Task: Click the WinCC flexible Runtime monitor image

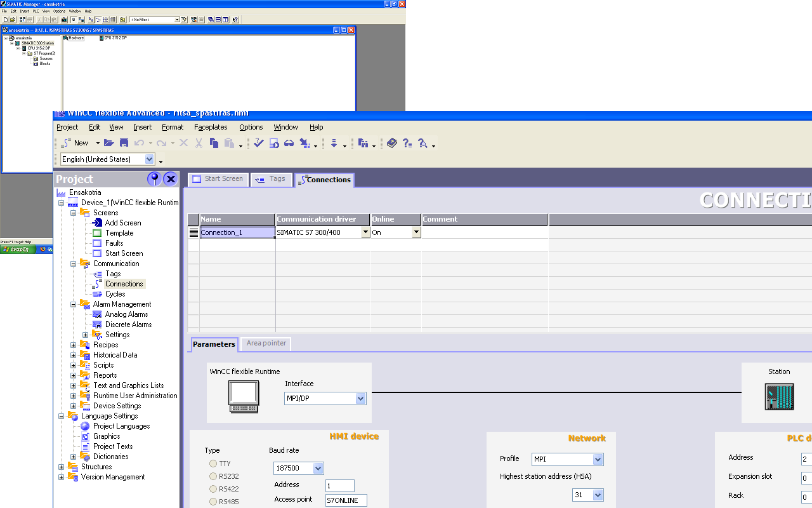Action: [244, 396]
